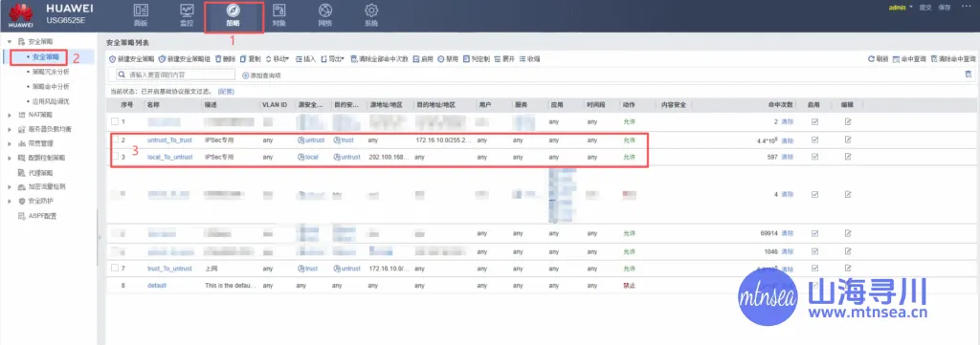This screenshot has width=980, height=345.
Task: Edit policy row 1 pencil icon
Action: 848,121
